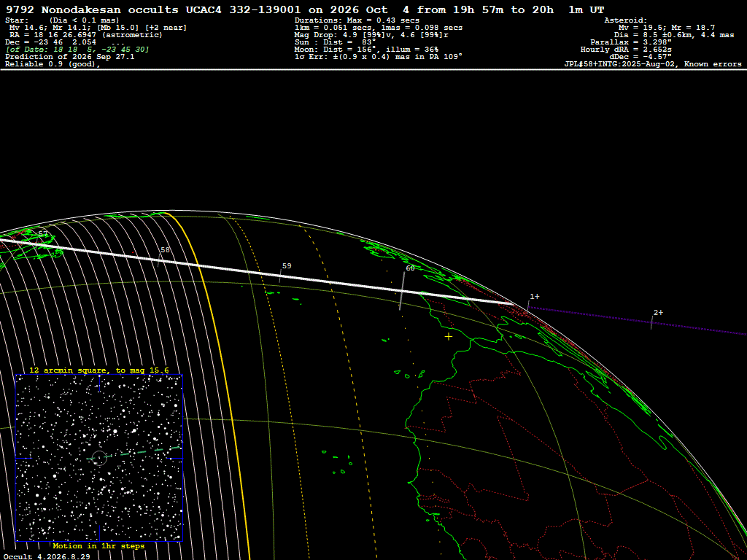Click the 59 minute marker on path
The height and width of the screenshot is (560, 747).
coord(286,266)
